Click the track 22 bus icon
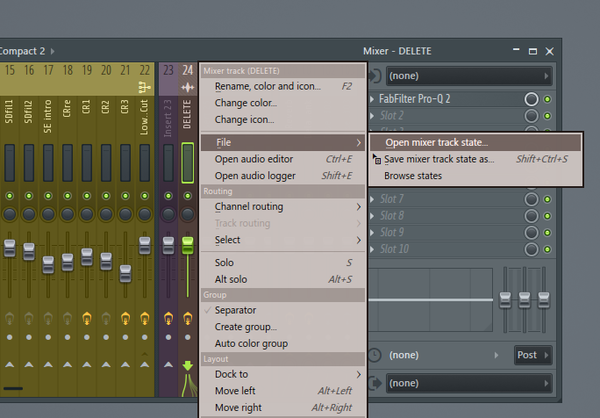Screen dimensions: 600x418 click(145, 88)
